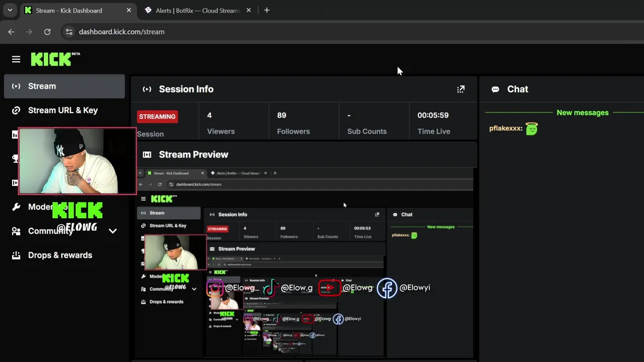
Task: Click pflakexxx username in chat
Action: point(506,129)
